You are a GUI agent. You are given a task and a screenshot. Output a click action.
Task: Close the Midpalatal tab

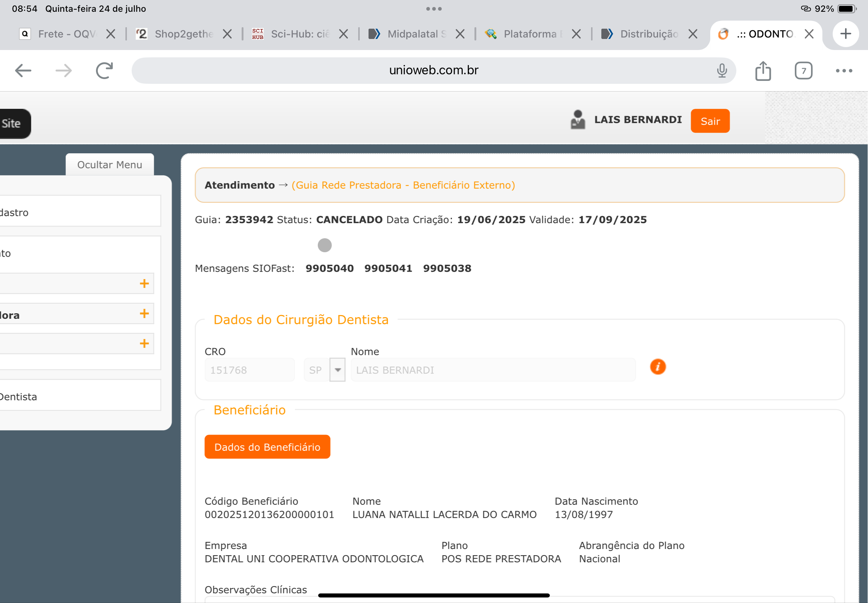pyautogui.click(x=460, y=34)
